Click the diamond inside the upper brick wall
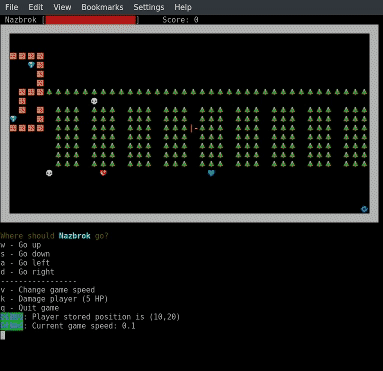Screen dimensions: 383x371 [x=31, y=65]
